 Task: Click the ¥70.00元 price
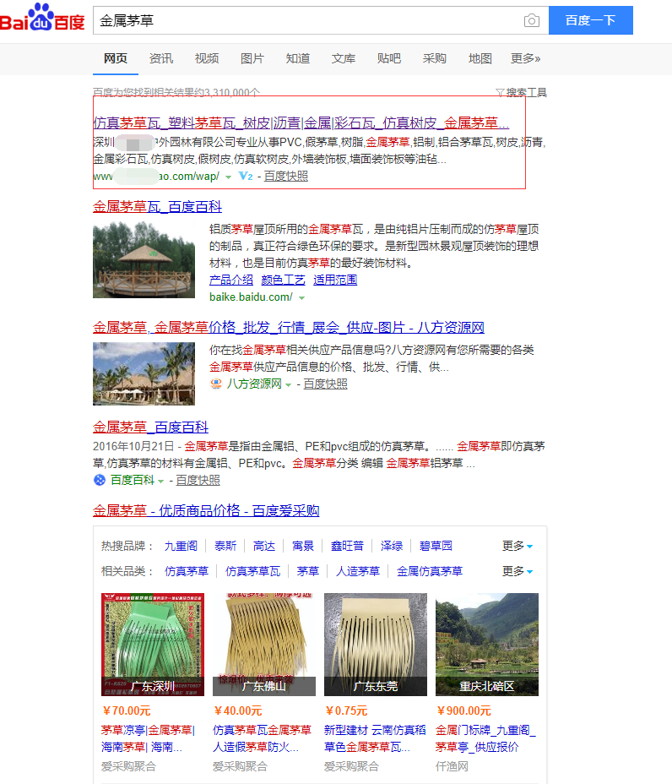[x=127, y=710]
